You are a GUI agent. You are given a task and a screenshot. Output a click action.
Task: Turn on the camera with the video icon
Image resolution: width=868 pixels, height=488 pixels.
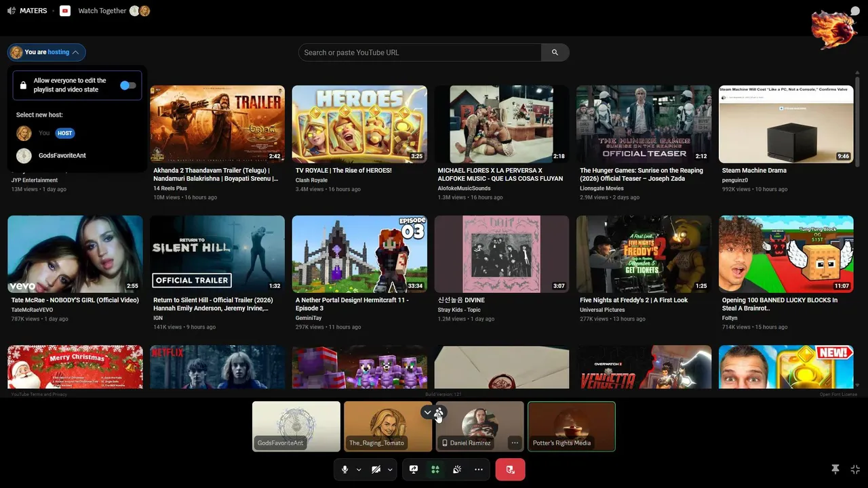[376, 470]
